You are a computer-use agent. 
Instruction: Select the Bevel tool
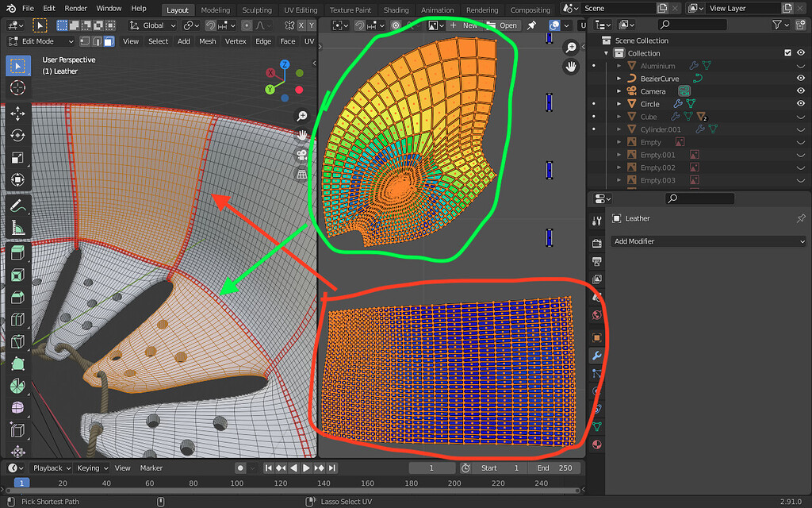coord(18,297)
